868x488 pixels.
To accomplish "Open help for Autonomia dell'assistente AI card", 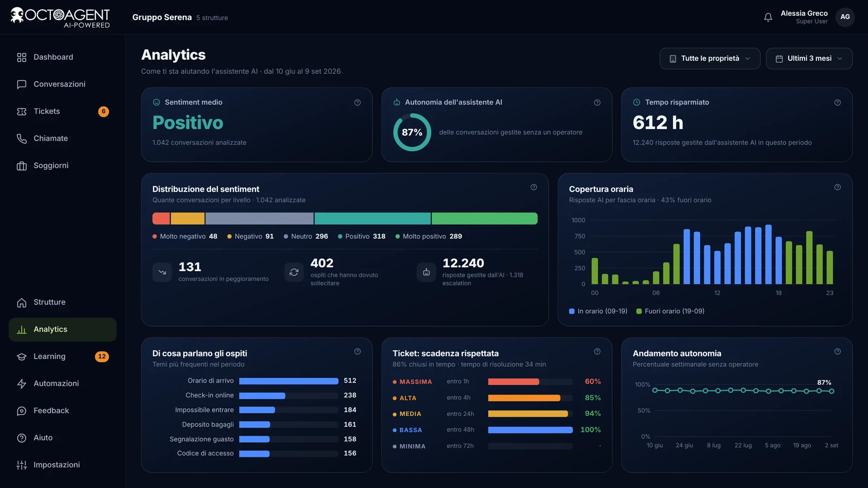I will pyautogui.click(x=597, y=102).
